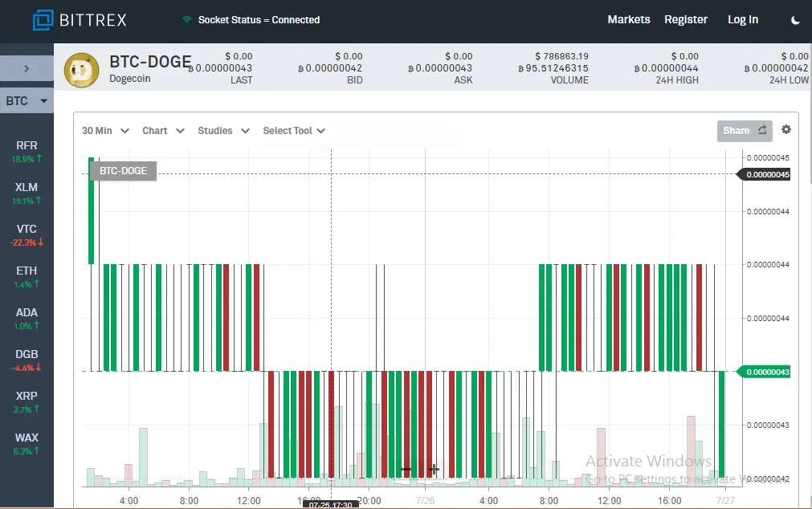Open the Select Tool dropdown

tap(294, 131)
